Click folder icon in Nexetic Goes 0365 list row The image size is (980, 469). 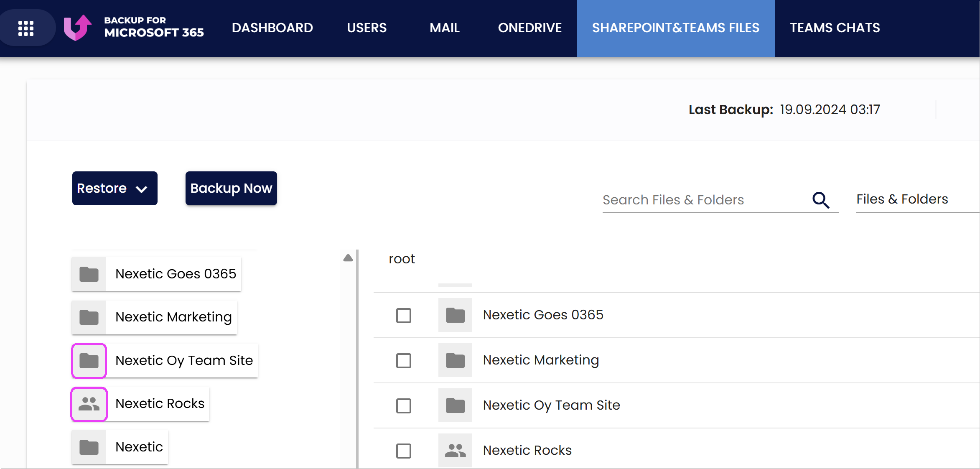455,315
